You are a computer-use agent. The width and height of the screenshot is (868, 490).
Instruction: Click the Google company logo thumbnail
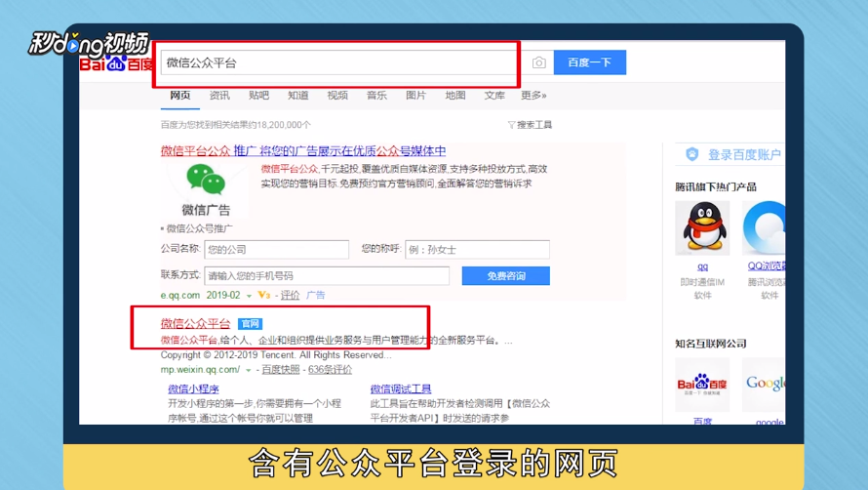tap(764, 385)
